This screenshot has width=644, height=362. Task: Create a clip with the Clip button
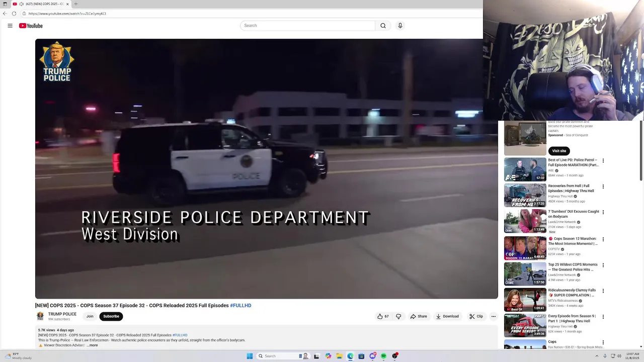(x=476, y=316)
